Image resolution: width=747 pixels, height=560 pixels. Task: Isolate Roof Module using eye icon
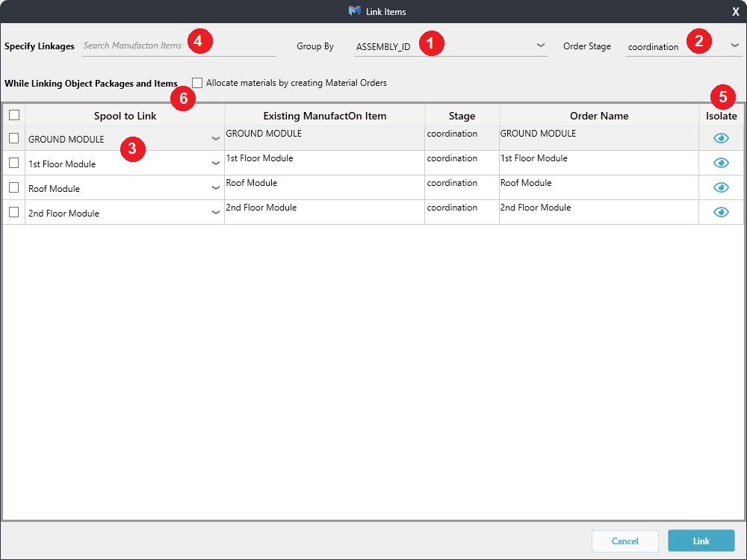point(721,187)
